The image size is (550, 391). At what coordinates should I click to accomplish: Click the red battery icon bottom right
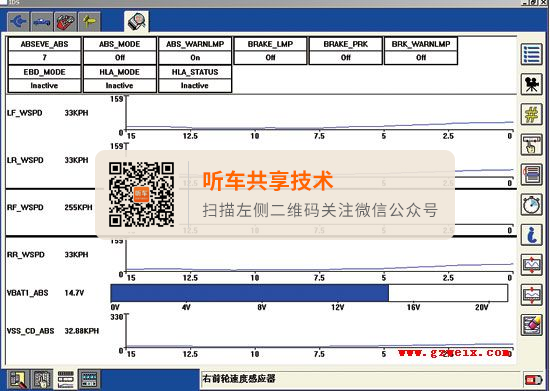[533, 380]
